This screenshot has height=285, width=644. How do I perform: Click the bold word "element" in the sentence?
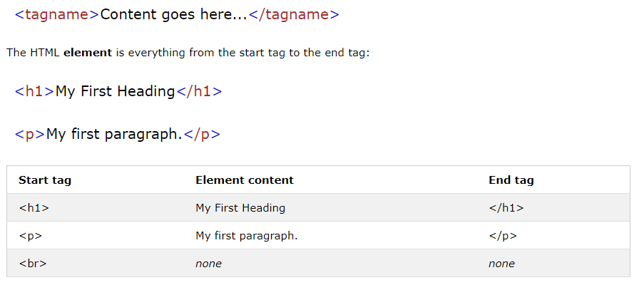[x=88, y=53]
